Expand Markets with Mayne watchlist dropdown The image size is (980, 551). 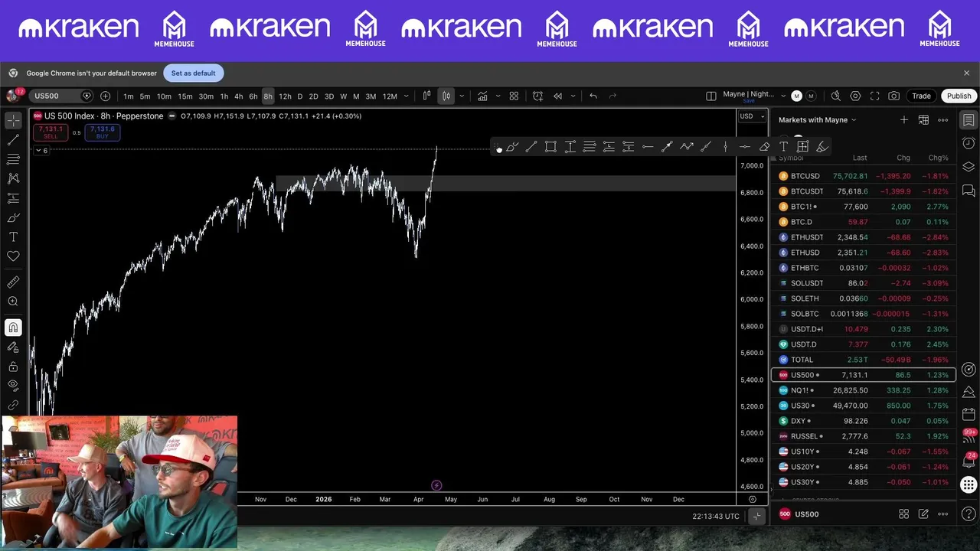818,120
